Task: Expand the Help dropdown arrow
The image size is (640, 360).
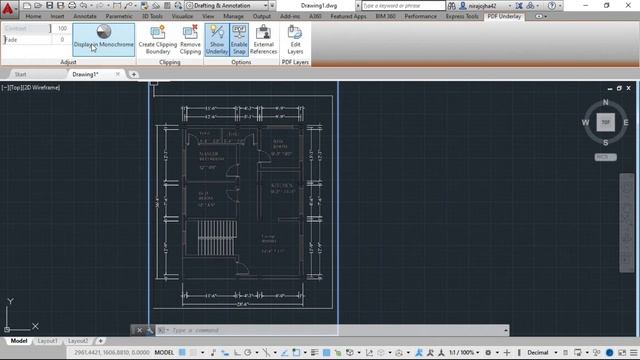Action: pyautogui.click(x=560, y=6)
